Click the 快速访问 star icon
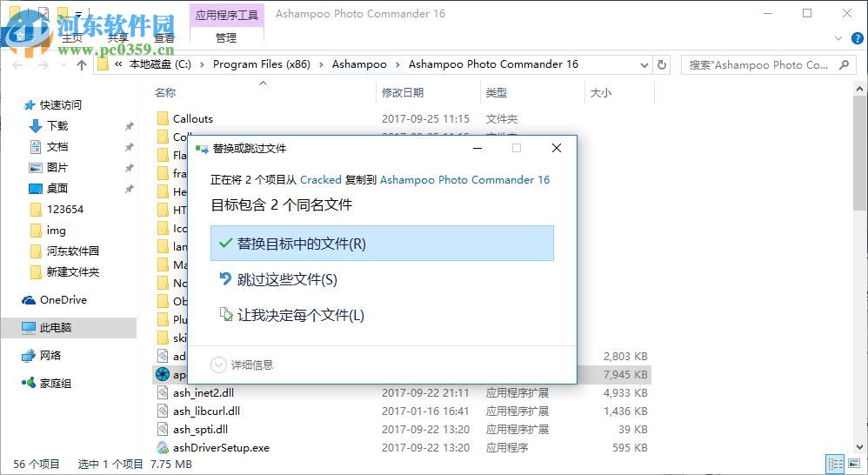 tap(30, 104)
